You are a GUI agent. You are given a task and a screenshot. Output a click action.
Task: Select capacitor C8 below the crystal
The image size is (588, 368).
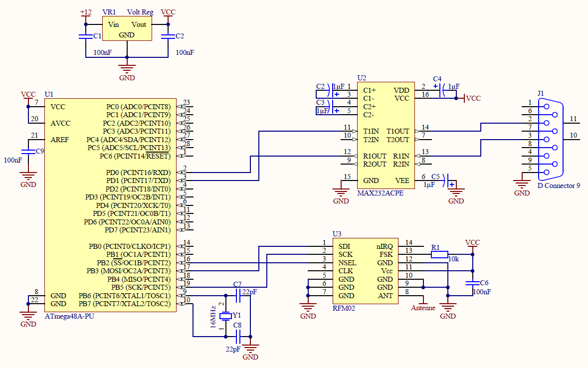pyautogui.click(x=237, y=338)
